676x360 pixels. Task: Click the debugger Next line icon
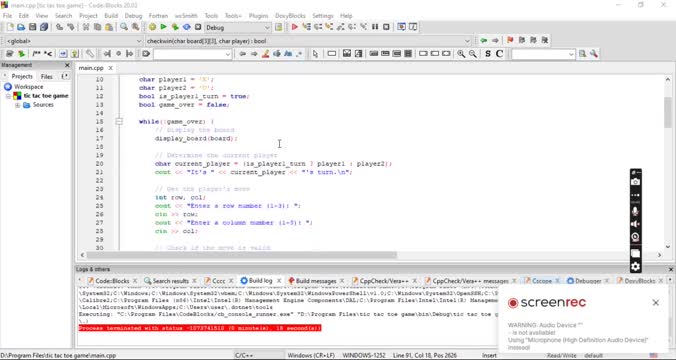(318, 27)
